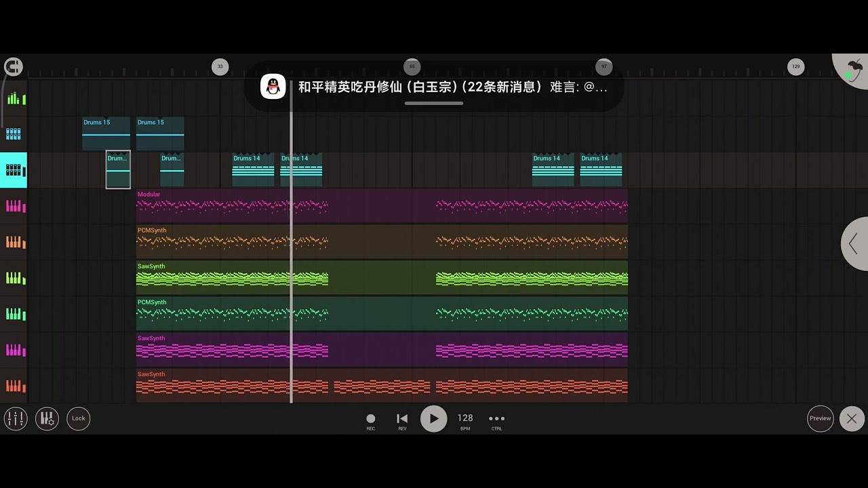Select the lime SawSynth first clip

(232, 278)
